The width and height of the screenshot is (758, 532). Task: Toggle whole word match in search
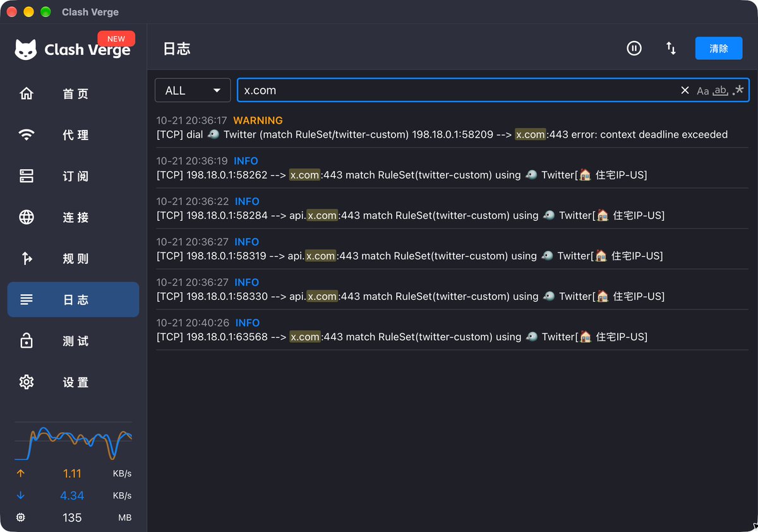(720, 90)
